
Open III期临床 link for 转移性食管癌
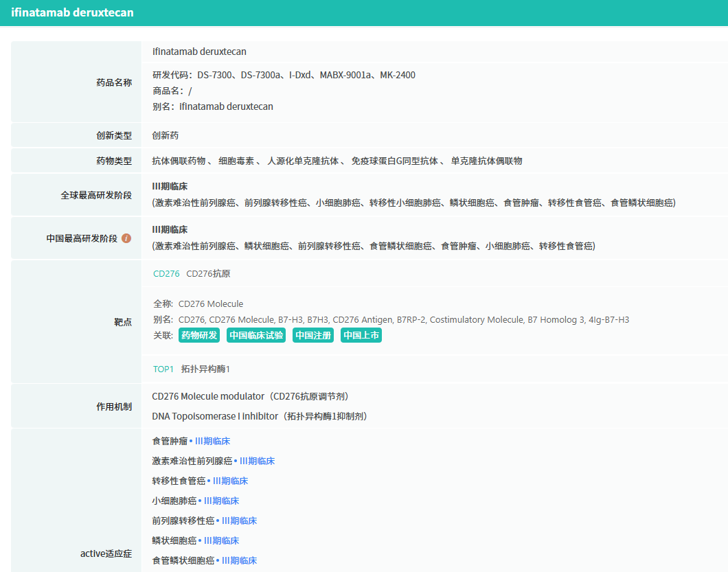pyautogui.click(x=230, y=481)
